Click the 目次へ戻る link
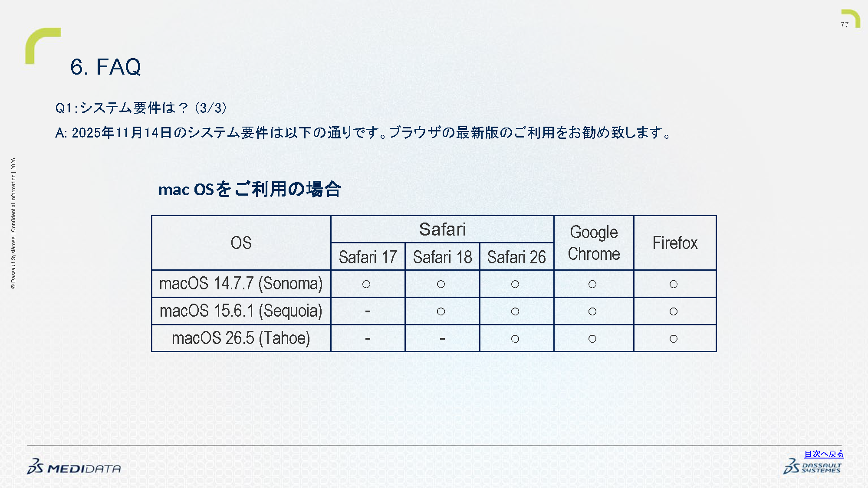This screenshot has height=488, width=868. tap(824, 454)
